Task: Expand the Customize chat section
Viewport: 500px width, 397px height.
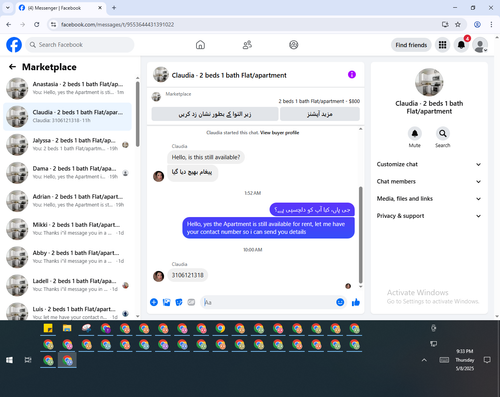Action: click(429, 164)
